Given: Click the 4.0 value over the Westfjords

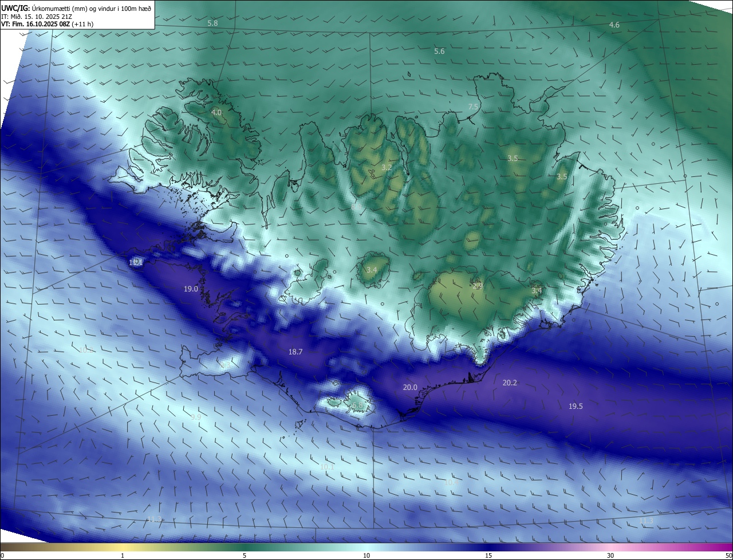Looking at the screenshot, I should coord(216,113).
